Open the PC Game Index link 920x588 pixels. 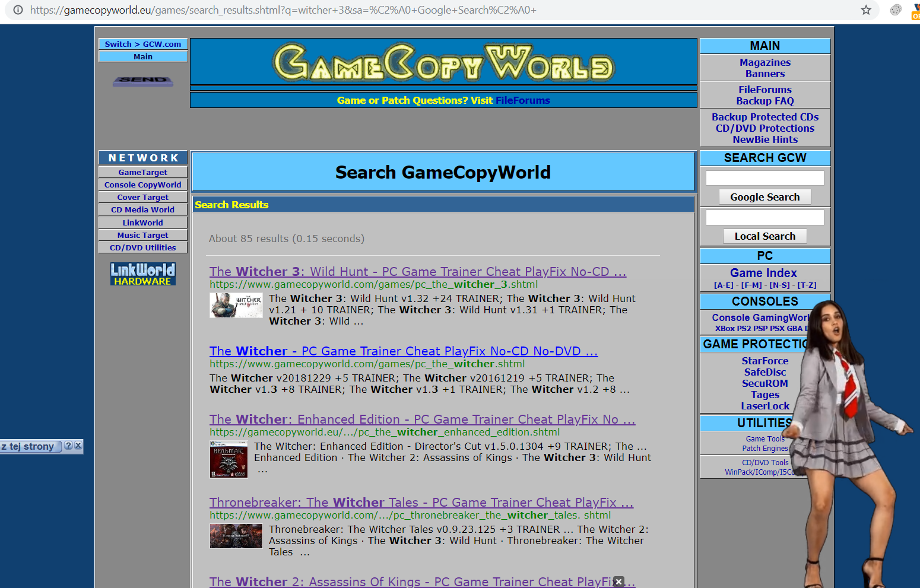763,273
